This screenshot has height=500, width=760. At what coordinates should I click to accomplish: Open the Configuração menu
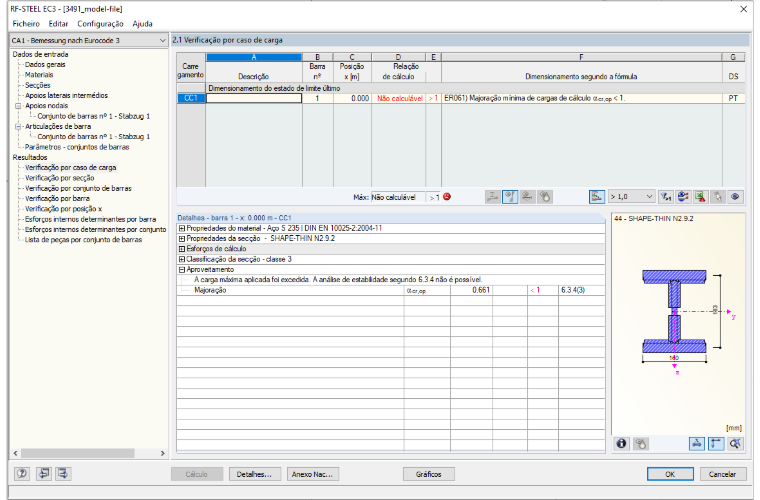click(100, 23)
